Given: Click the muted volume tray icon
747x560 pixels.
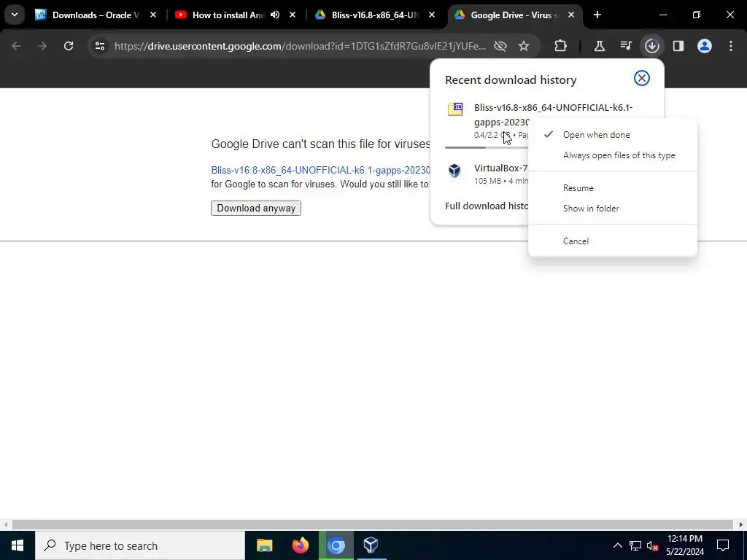Looking at the screenshot, I should pos(653,545).
